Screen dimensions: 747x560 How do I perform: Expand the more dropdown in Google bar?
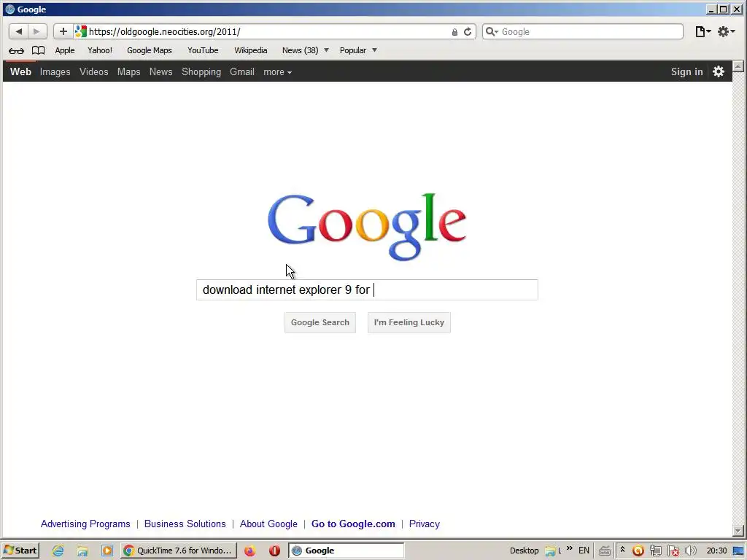(278, 72)
